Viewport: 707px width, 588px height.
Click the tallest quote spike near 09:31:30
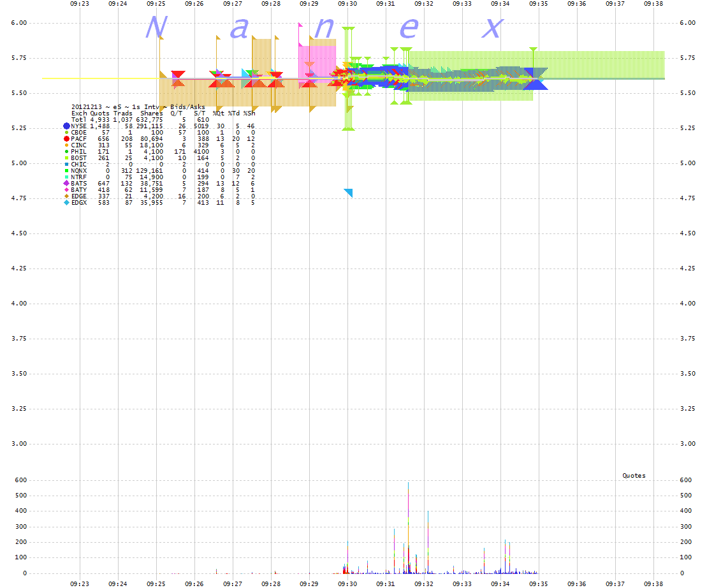pyautogui.click(x=409, y=527)
